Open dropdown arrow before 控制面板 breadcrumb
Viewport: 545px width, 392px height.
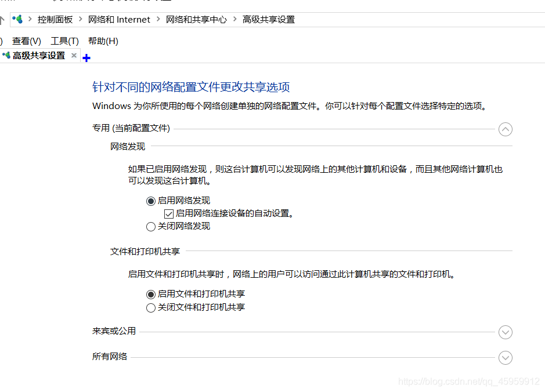pos(30,19)
